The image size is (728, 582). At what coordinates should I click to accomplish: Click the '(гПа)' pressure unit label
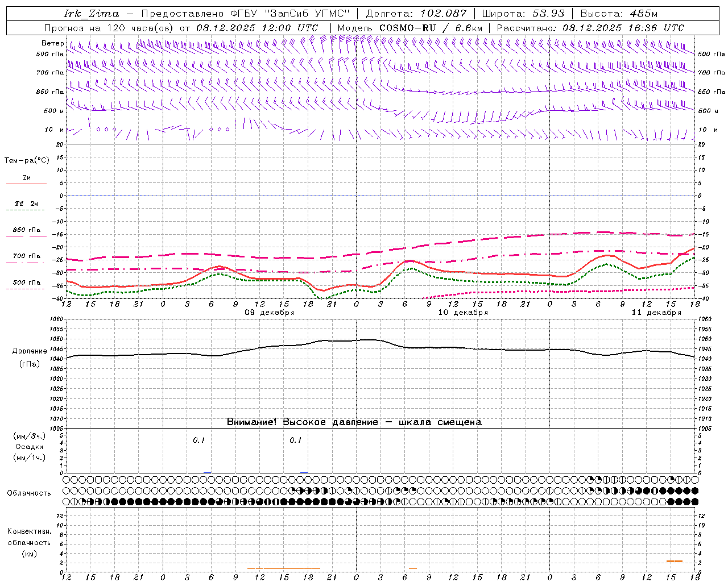(29, 364)
